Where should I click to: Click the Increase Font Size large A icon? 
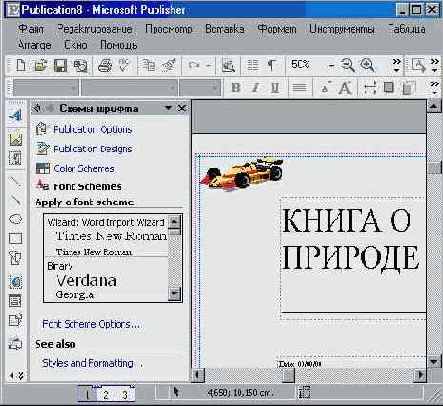(345, 88)
